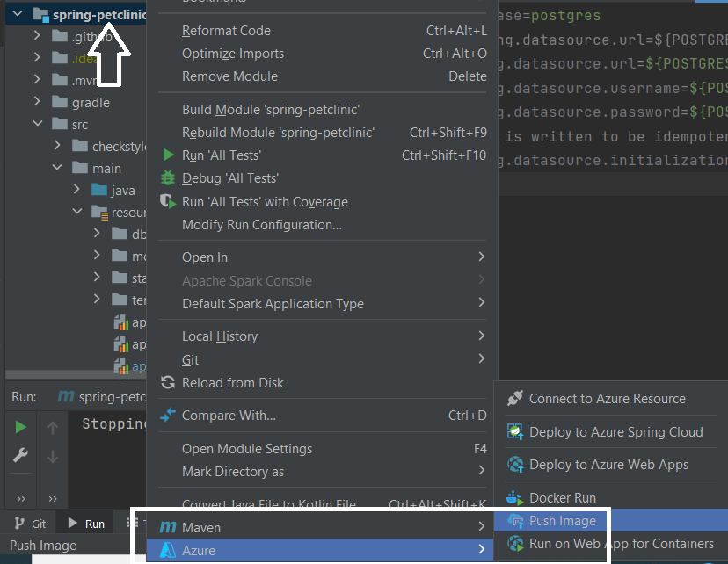
Task: Click the Azure logo icon in context menu
Action: 168,550
